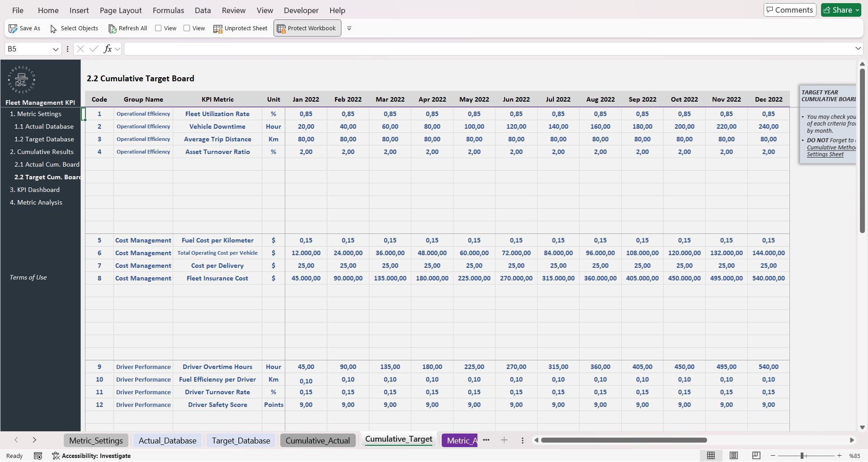The height and width of the screenshot is (462, 868).
Task: Open Save As from the toolbar
Action: [x=24, y=28]
